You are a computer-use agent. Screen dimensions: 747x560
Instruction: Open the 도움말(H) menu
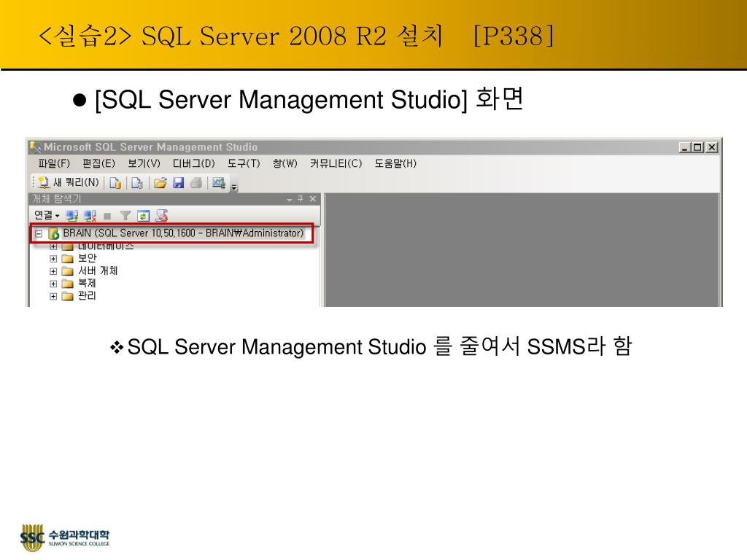(x=395, y=164)
